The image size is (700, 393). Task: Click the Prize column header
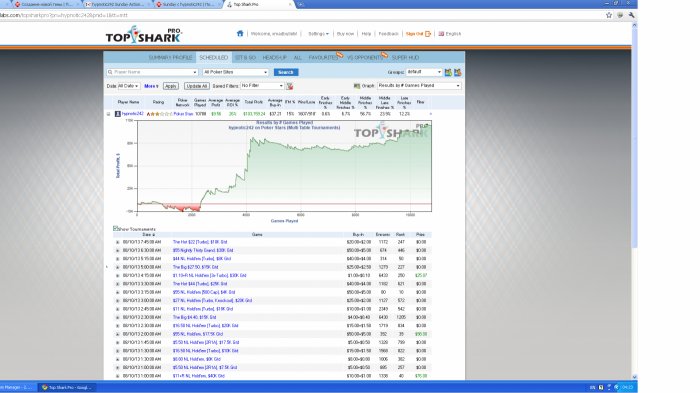[x=421, y=234]
